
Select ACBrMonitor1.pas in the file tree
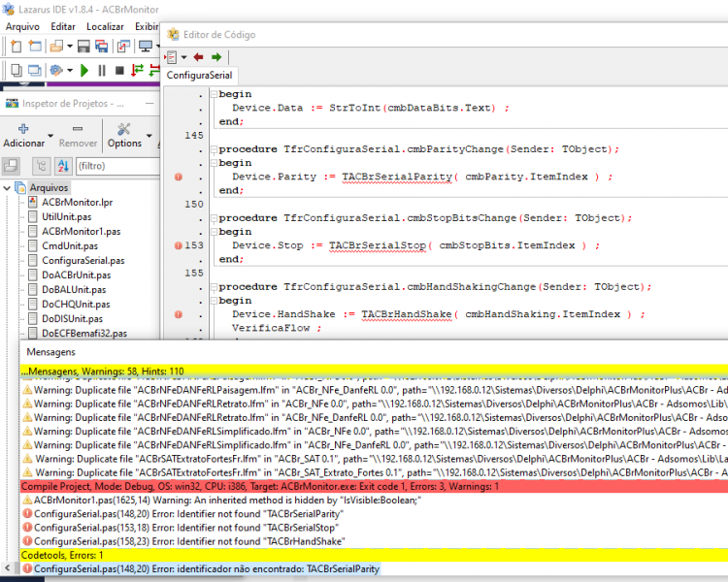(82, 231)
